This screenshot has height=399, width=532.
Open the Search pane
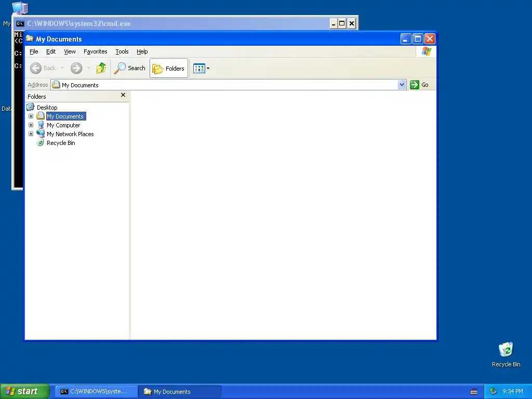pos(129,68)
